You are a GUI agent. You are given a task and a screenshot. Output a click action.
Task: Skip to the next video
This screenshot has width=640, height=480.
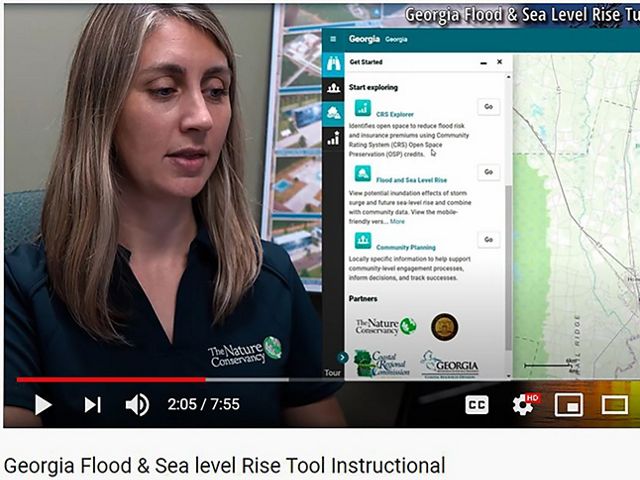point(93,405)
